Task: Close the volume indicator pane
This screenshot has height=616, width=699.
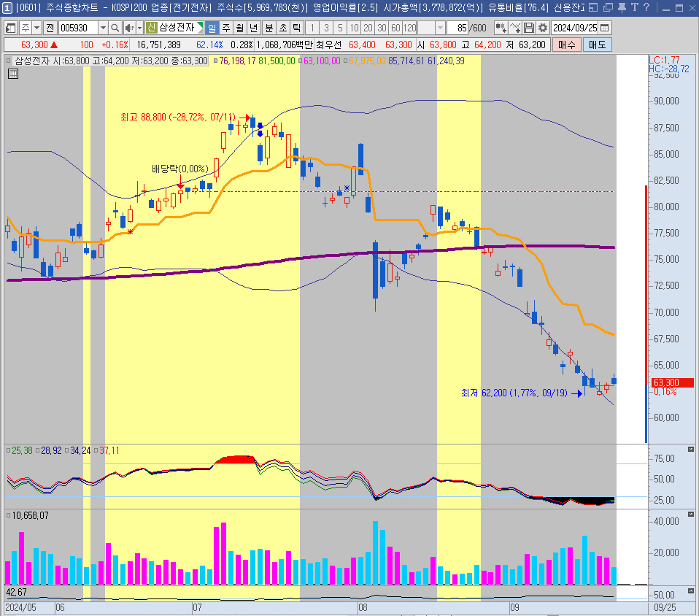Action: (690, 515)
